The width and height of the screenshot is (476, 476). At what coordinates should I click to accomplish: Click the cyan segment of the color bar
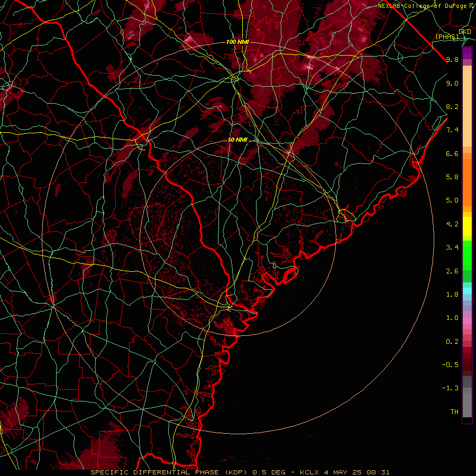click(x=467, y=290)
